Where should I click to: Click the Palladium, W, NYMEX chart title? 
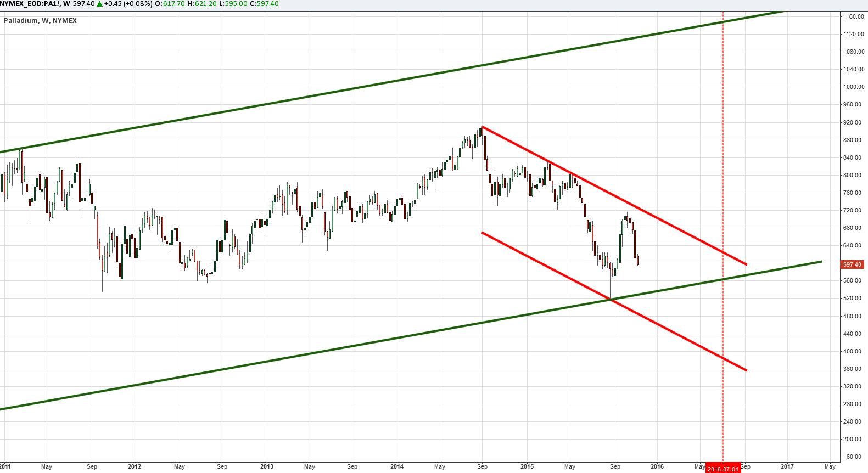click(x=41, y=21)
